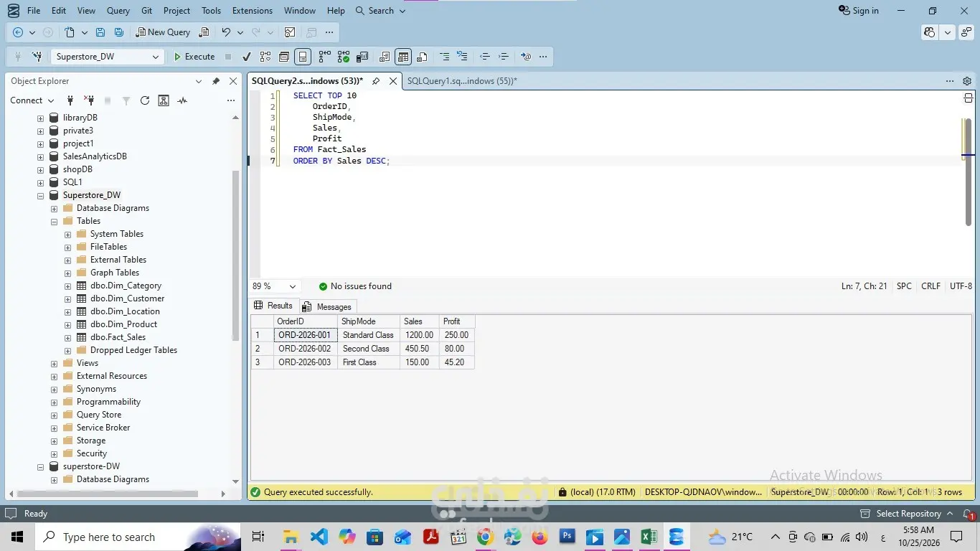Open the editor settings gear icon
980x551 pixels.
click(x=967, y=81)
